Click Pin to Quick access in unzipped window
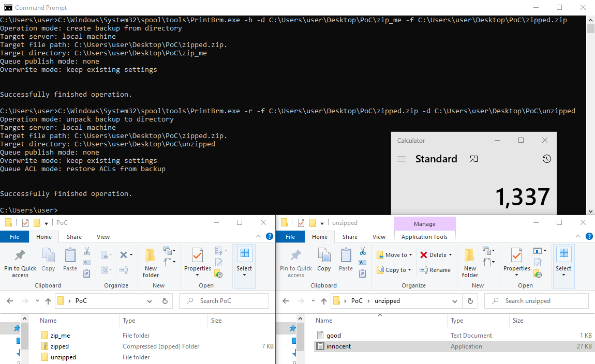 click(x=296, y=261)
